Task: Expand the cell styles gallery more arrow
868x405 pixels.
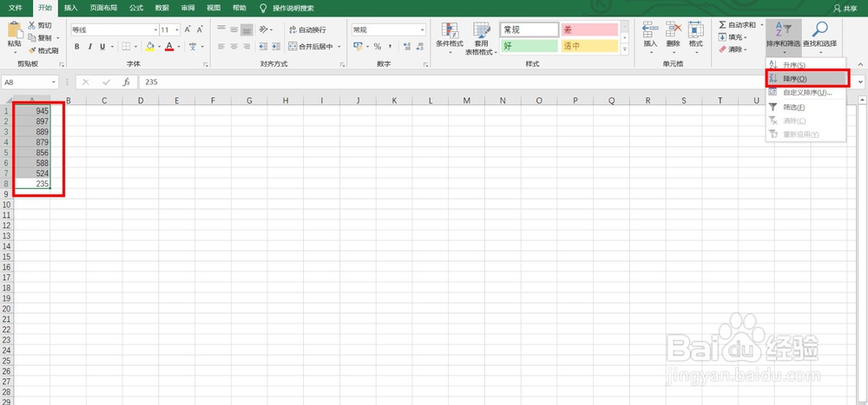Action: coord(625,49)
